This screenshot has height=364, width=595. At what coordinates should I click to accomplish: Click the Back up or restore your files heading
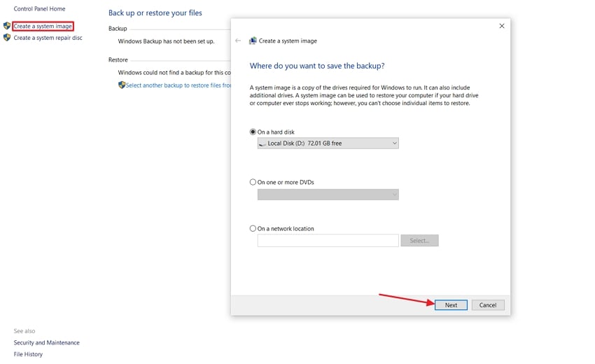pos(155,13)
